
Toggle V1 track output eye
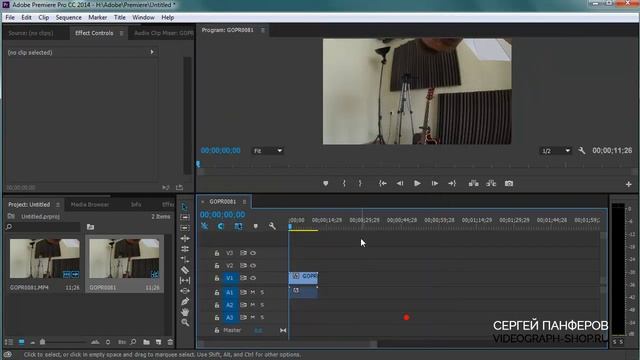click(x=253, y=278)
